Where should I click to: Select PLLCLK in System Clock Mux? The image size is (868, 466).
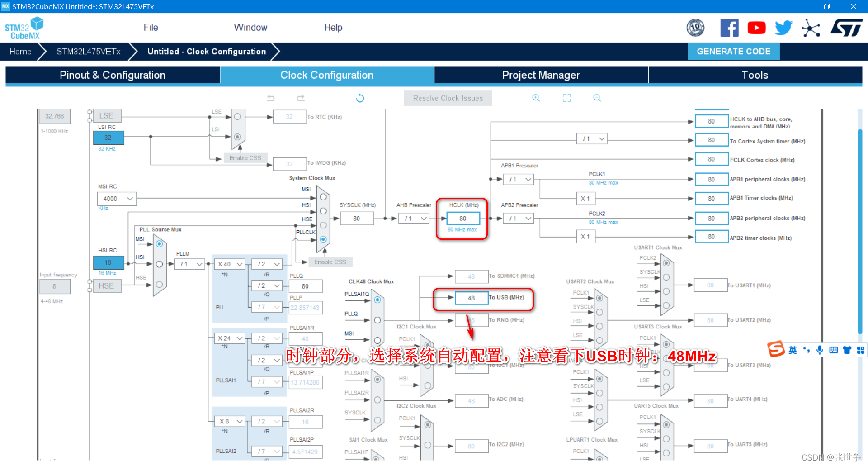tap(323, 239)
